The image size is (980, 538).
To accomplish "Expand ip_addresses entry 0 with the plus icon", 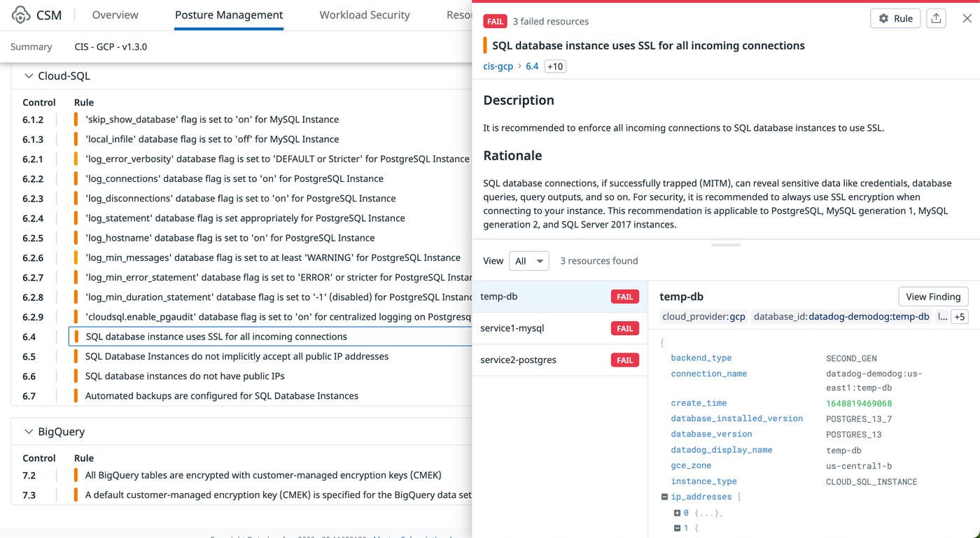I will [676, 513].
